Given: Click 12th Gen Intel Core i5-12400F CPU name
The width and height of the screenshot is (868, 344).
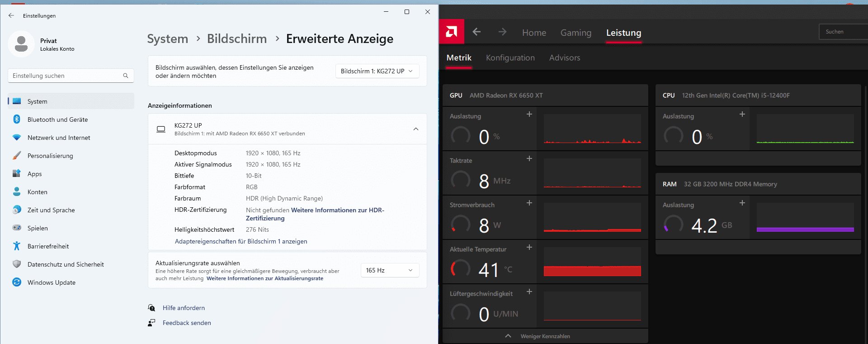Looking at the screenshot, I should click(736, 96).
